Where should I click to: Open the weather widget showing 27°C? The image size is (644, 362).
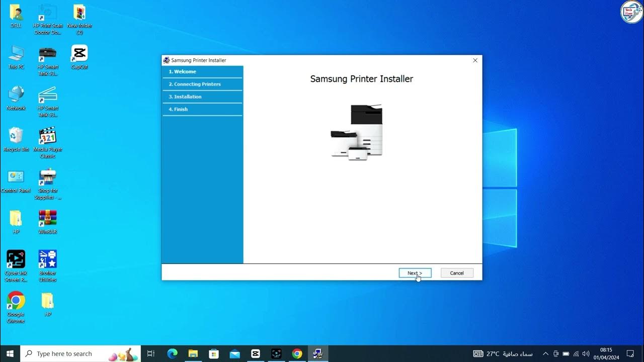tap(503, 354)
